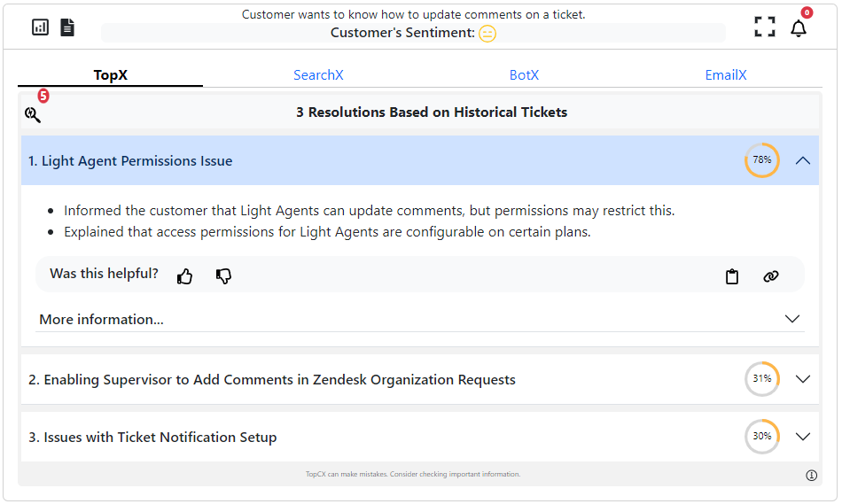Click the document summary icon
This screenshot has width=842, height=504.
click(x=67, y=27)
